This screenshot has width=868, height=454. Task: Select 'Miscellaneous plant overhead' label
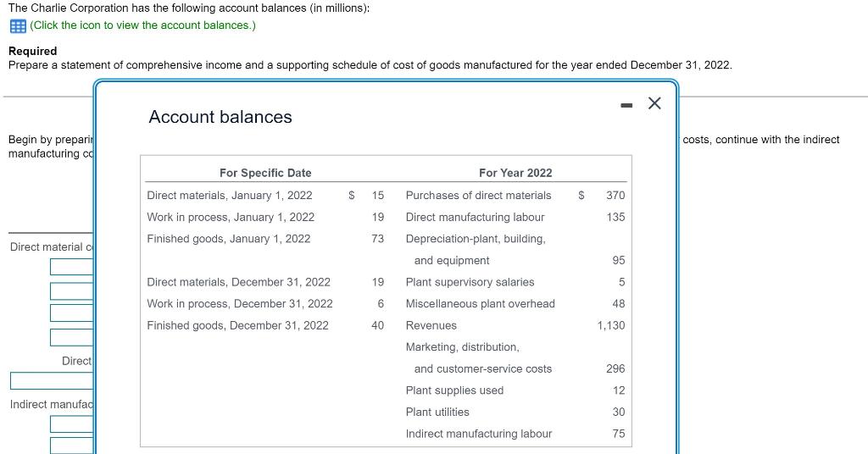tap(480, 303)
